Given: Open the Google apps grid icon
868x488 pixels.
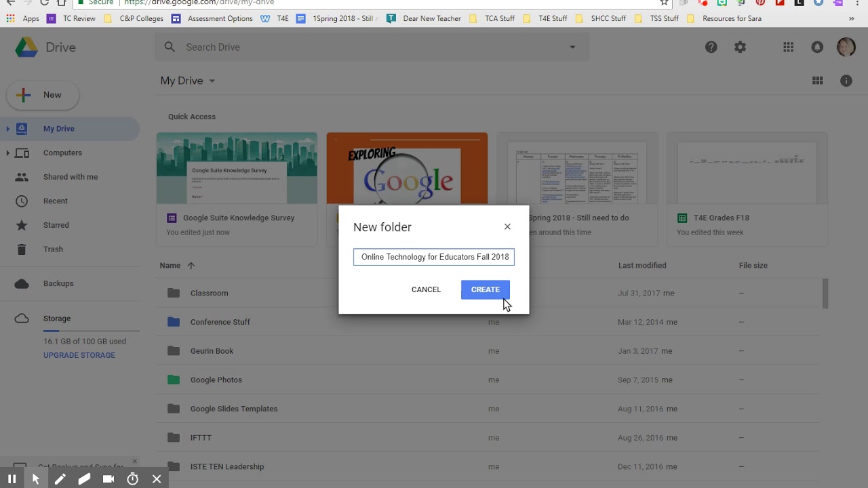Looking at the screenshot, I should pos(788,47).
